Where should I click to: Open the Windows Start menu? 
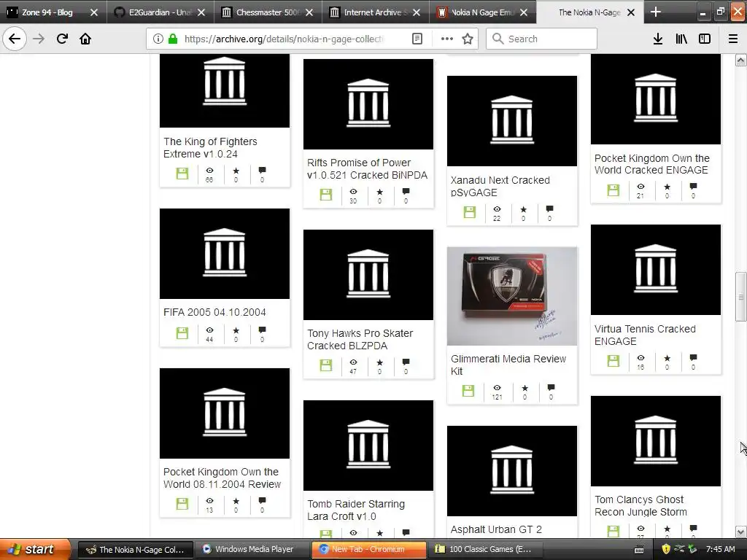pos(34,550)
